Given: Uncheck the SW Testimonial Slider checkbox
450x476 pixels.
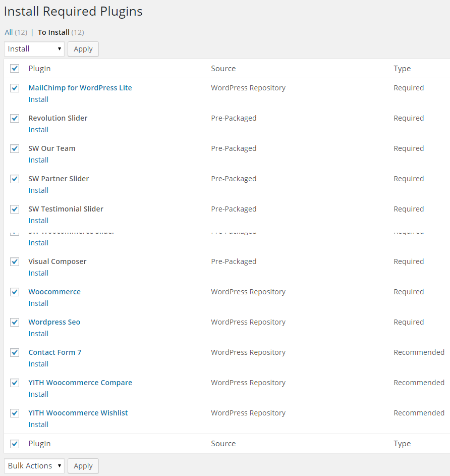Looking at the screenshot, I should coord(15,209).
